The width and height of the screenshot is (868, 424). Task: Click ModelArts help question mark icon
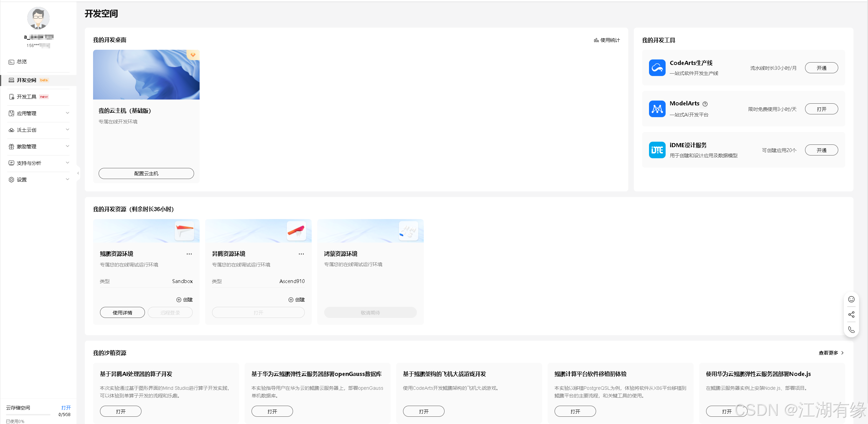[x=705, y=104]
